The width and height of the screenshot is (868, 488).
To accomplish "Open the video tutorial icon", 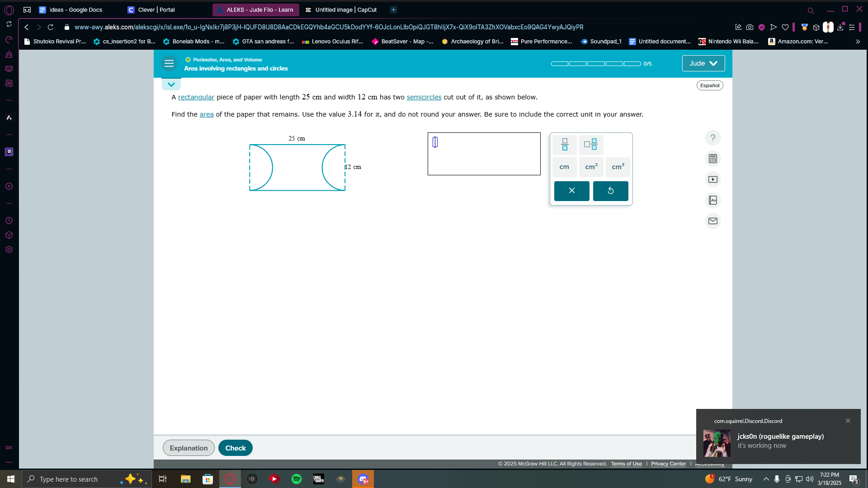I will tap(713, 179).
